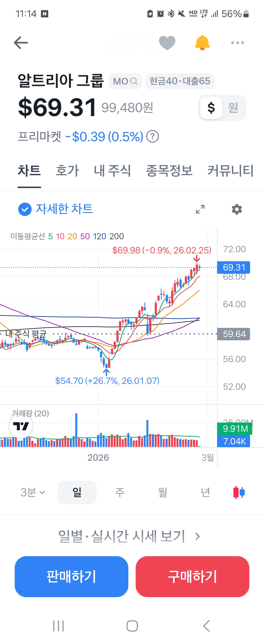The height and width of the screenshot is (644, 264).
Task: Open the 3분 interval dropdown
Action: (x=33, y=492)
